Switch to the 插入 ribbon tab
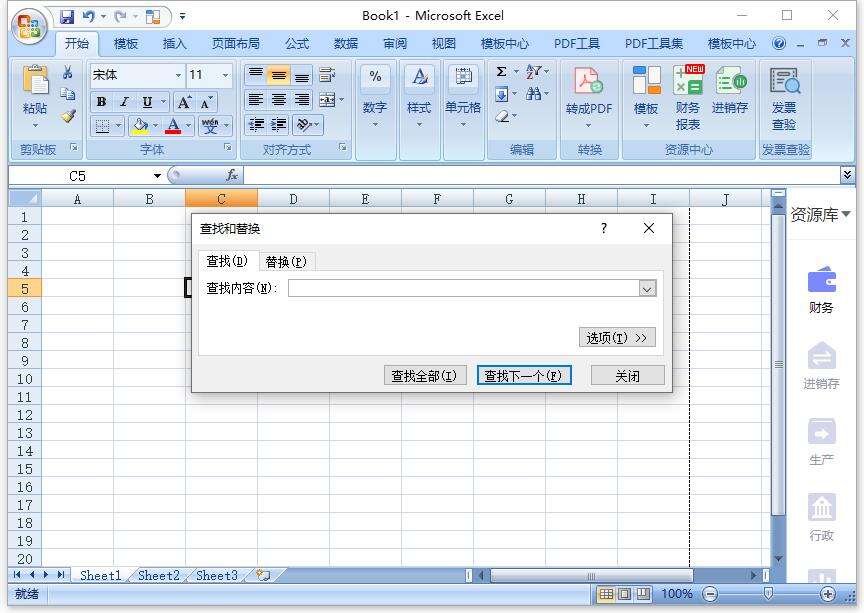 coord(175,44)
